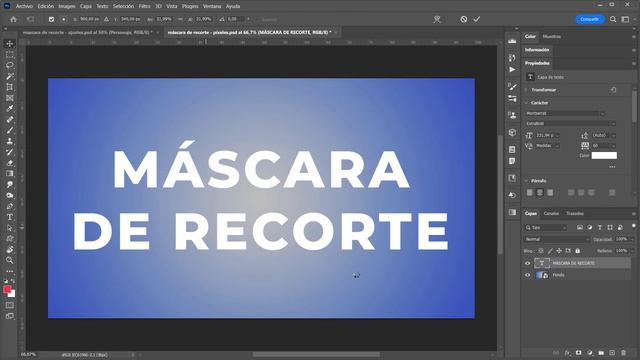
Task: Select the Hand tool
Action: (x=10, y=249)
